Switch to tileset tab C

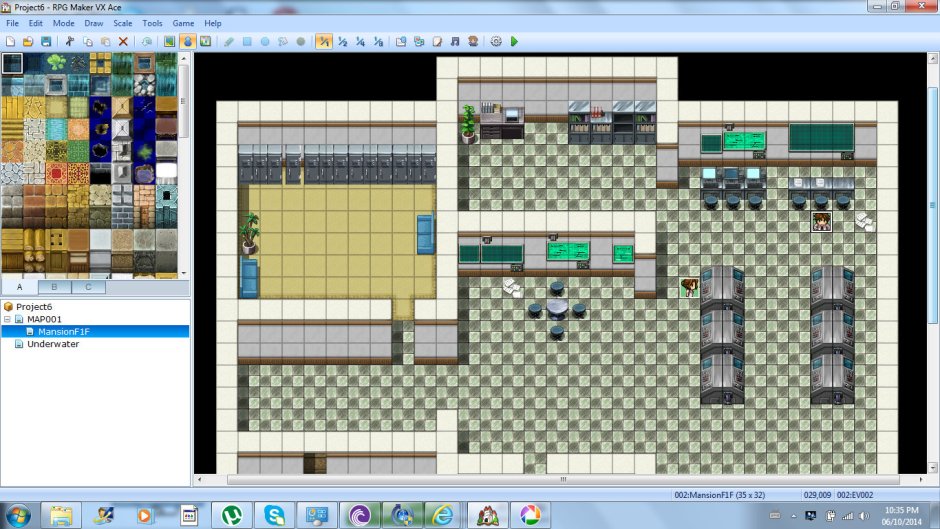click(88, 287)
